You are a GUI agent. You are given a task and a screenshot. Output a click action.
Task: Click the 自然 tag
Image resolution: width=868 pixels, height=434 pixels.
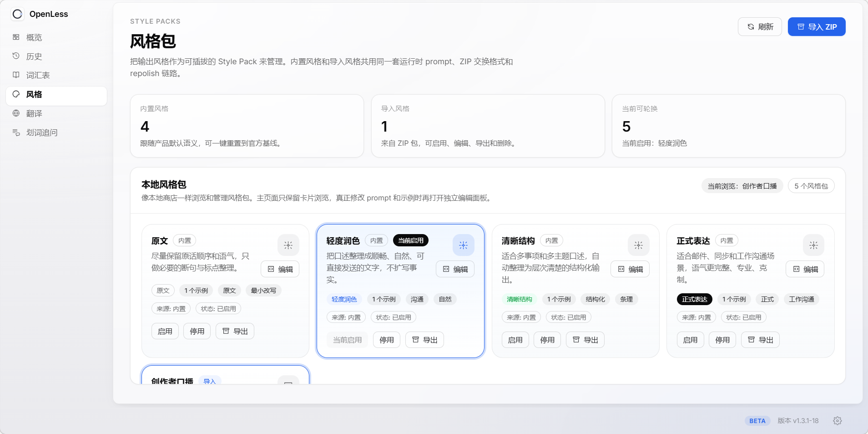pyautogui.click(x=445, y=299)
